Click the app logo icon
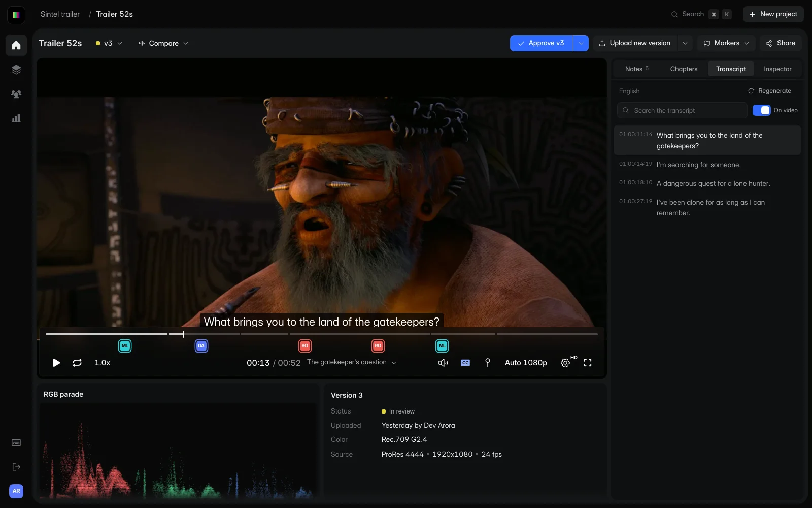Image resolution: width=812 pixels, height=508 pixels. coord(16,15)
